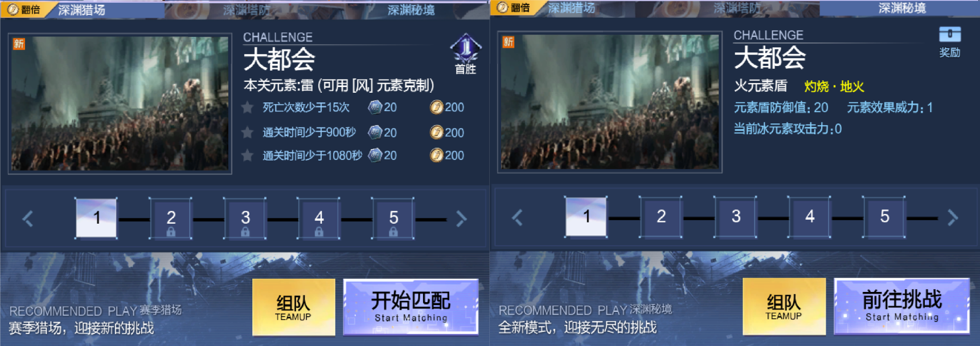Click the 组队 TEAMUP button in right panel
Screen dimensions: 980x346
784,306
